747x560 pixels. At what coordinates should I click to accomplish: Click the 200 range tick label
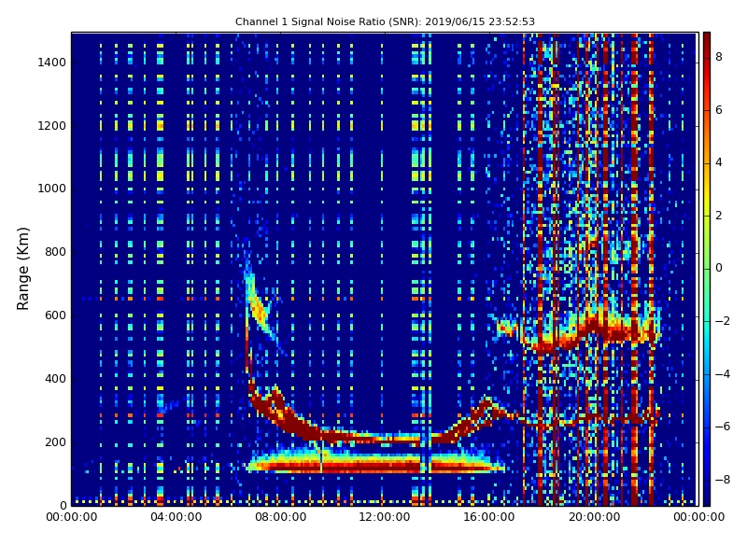click(x=55, y=441)
